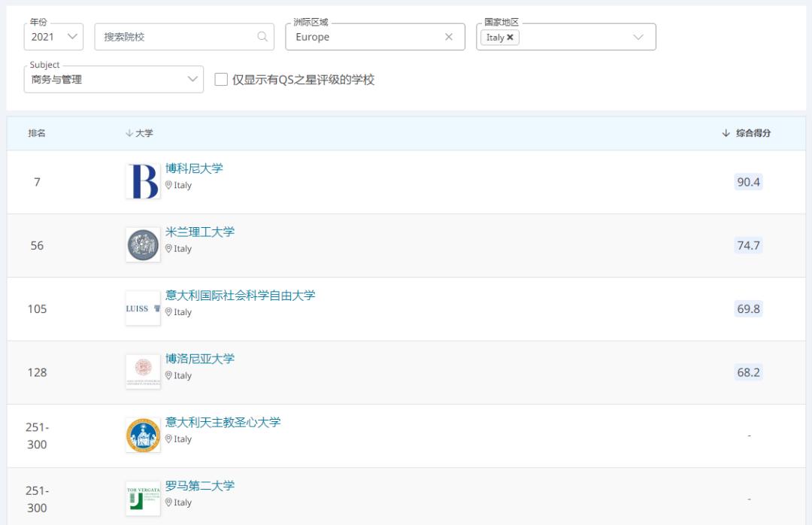Select rank 251-300 of 意大利天主教圣心大学

(x=38, y=435)
